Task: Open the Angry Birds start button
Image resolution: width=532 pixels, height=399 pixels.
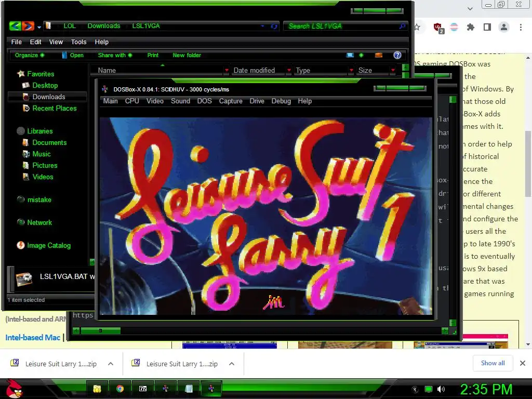Action: click(x=14, y=389)
